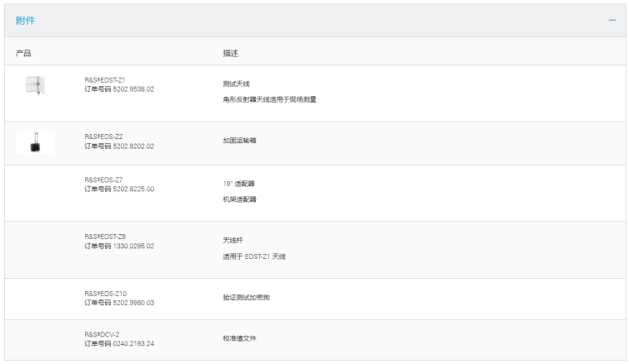Screen dimensions: 629x364
Task: Select the R&S®EDST-Z1 product name
Action: pyautogui.click(x=105, y=79)
